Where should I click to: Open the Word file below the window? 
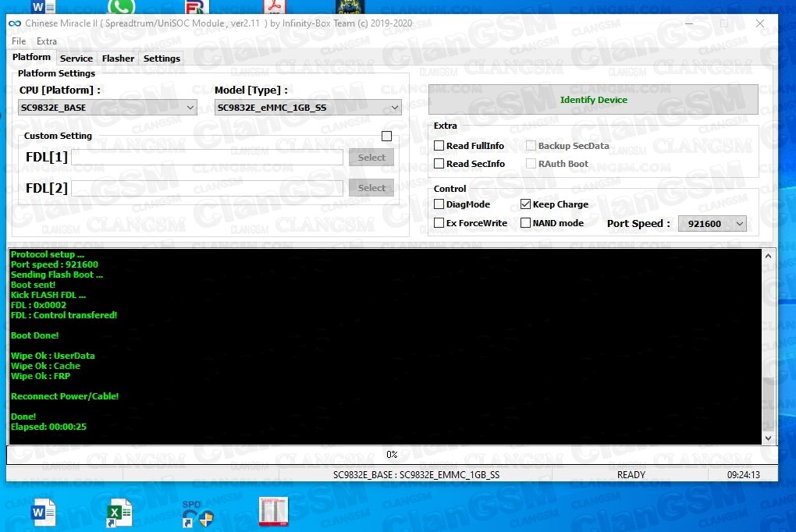pyautogui.click(x=43, y=512)
